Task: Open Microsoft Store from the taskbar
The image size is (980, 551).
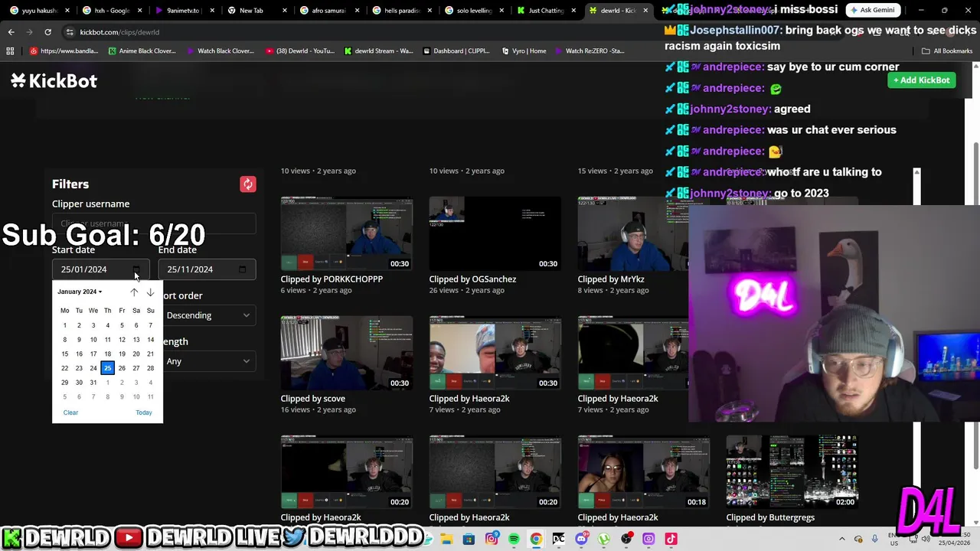Action: click(x=469, y=539)
